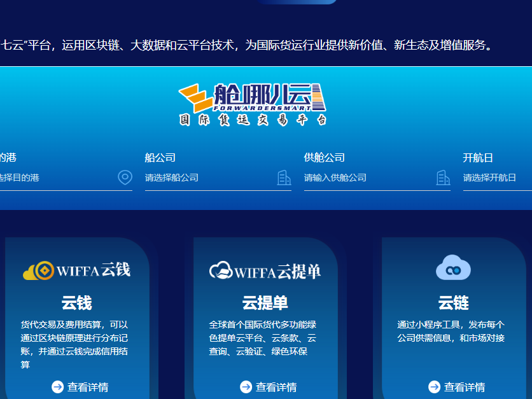
Task: Open the destination port 选择目的港 selector
Action: tap(66, 178)
